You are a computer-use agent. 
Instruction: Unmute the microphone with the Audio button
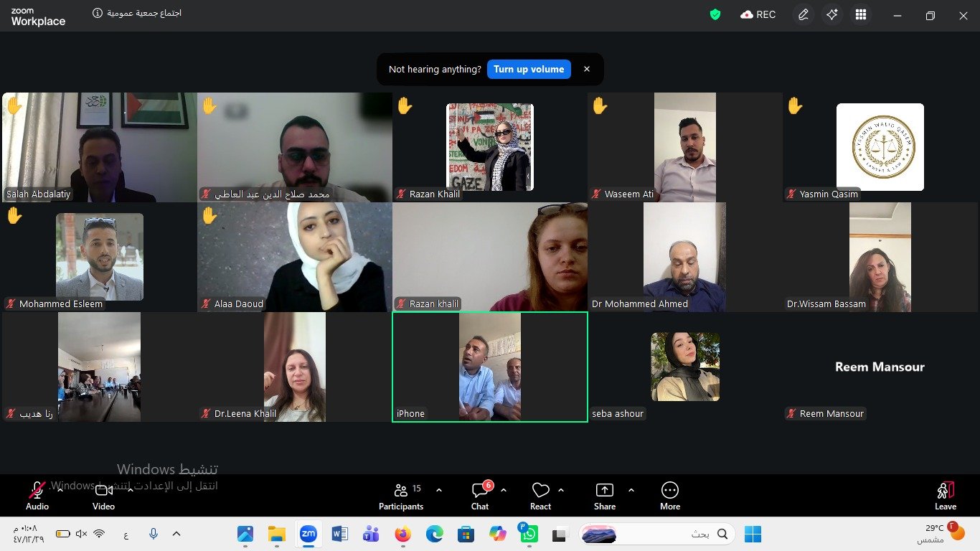pyautogui.click(x=37, y=496)
